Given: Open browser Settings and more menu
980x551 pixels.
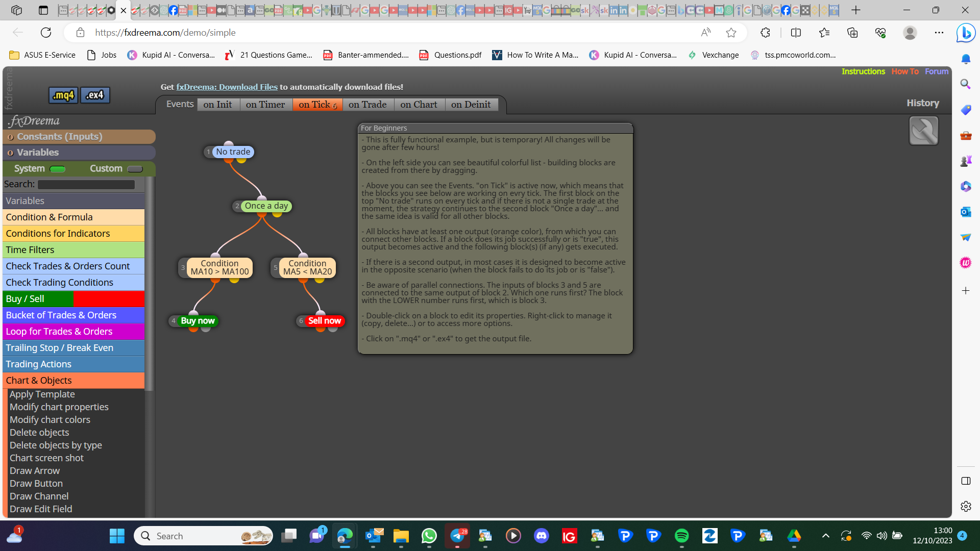Looking at the screenshot, I should (939, 33).
